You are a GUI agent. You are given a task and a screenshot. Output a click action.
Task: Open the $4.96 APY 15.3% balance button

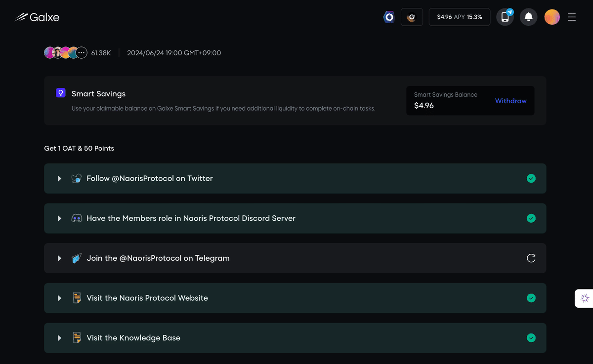pyautogui.click(x=460, y=17)
